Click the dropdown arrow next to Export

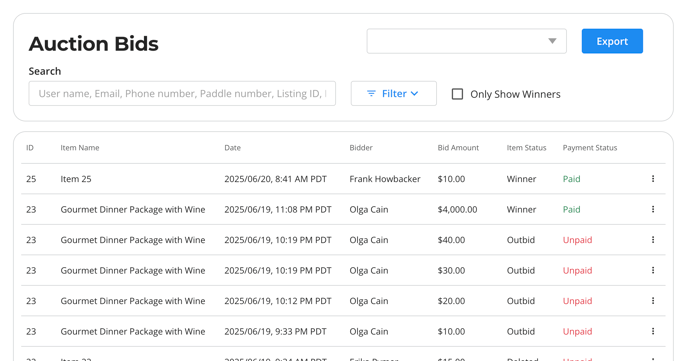tap(552, 41)
